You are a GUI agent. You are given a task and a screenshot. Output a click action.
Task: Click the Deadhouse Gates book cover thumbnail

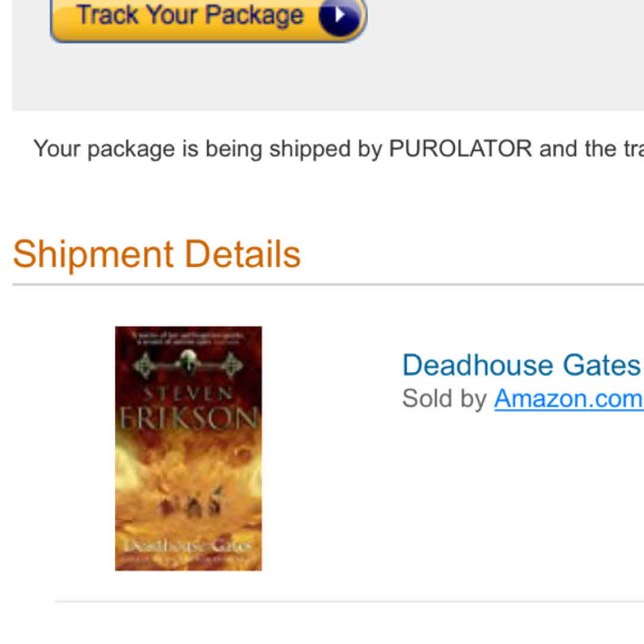point(188,448)
